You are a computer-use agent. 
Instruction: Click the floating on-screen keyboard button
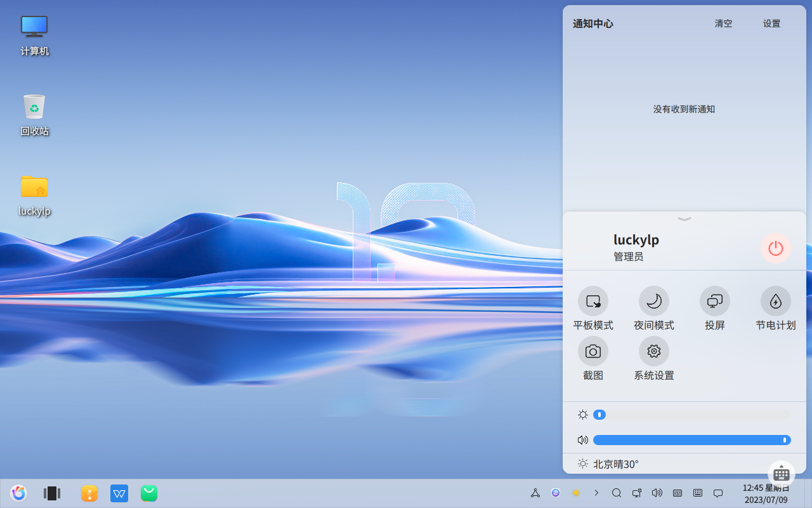pyautogui.click(x=782, y=474)
